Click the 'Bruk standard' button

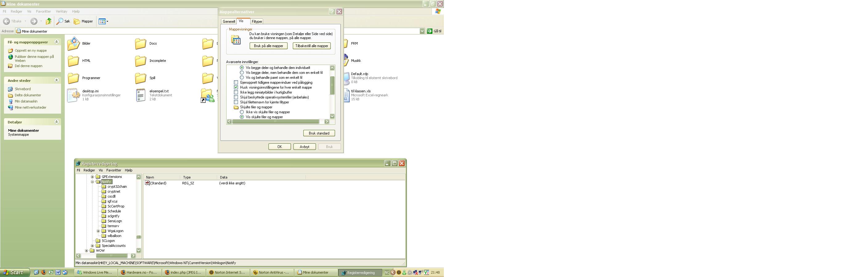(x=319, y=133)
